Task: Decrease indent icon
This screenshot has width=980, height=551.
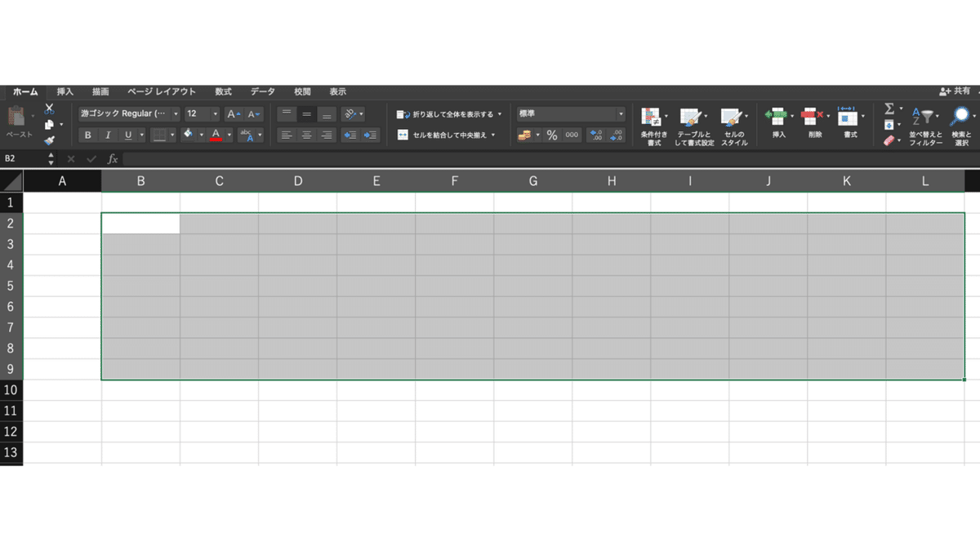Action: tap(350, 135)
